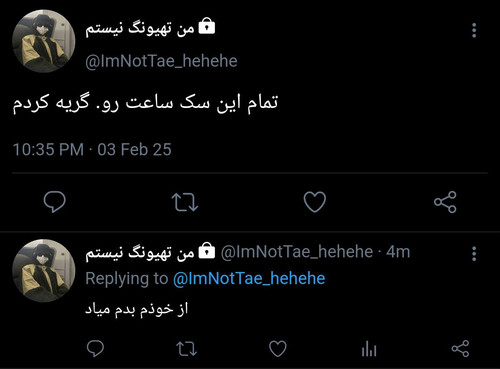Open the main tweet author's avatar

44,41
